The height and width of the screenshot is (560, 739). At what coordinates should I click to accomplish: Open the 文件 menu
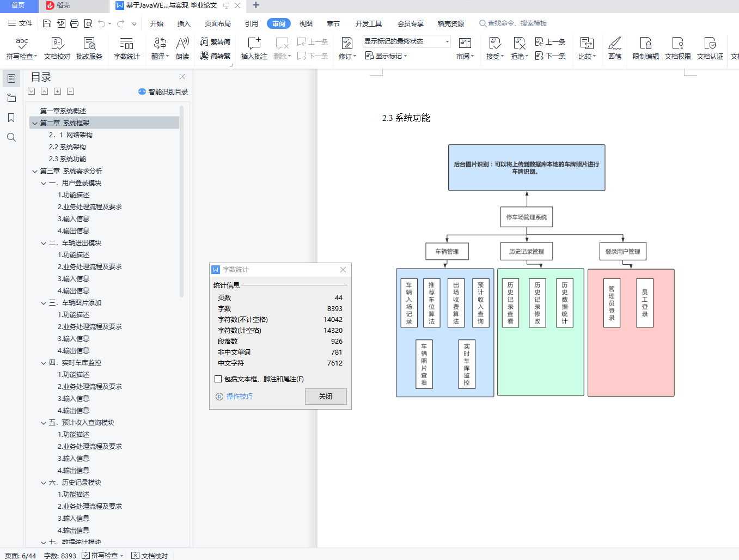click(20, 23)
